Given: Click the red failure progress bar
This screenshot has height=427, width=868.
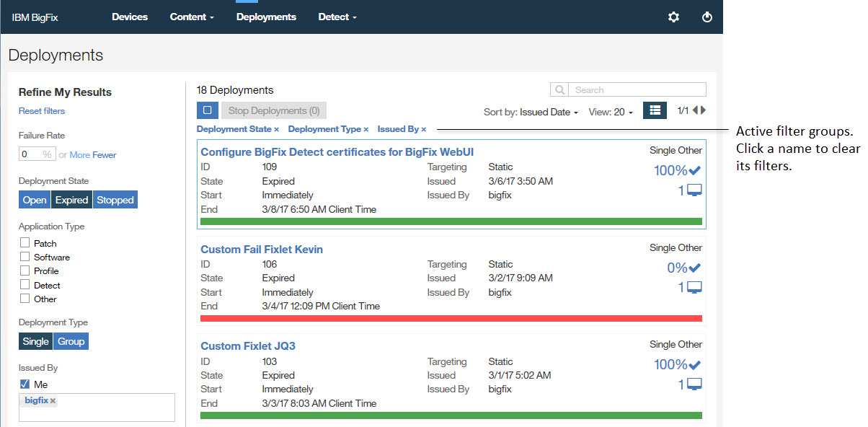Looking at the screenshot, I should point(451,318).
